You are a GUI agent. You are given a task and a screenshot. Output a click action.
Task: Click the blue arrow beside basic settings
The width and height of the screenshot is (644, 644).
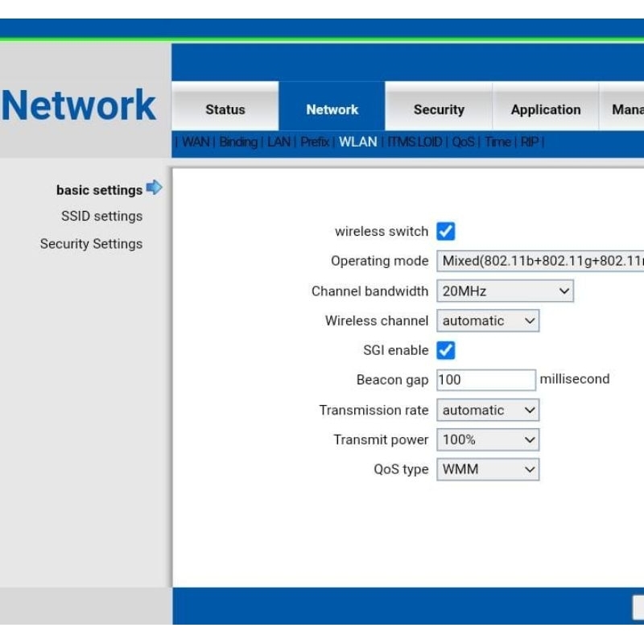click(x=154, y=188)
